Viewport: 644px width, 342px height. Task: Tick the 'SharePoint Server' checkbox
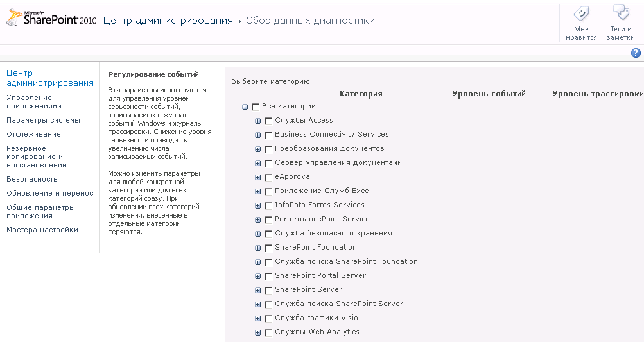tap(268, 291)
